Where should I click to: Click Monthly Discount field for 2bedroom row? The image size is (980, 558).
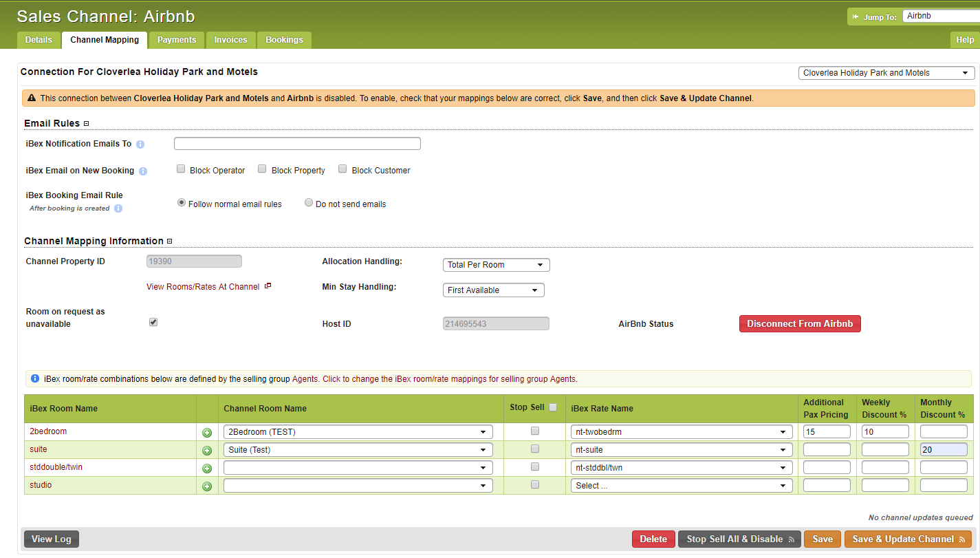944,432
